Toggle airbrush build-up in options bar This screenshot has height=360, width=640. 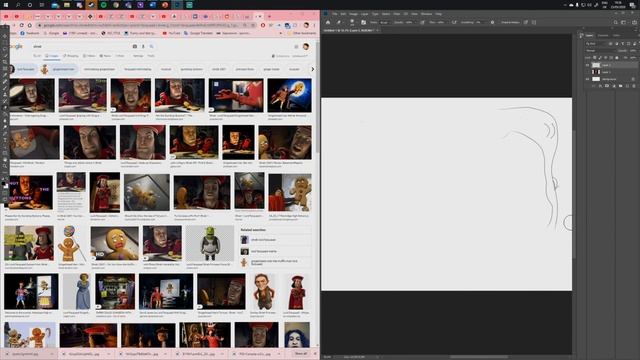point(454,22)
